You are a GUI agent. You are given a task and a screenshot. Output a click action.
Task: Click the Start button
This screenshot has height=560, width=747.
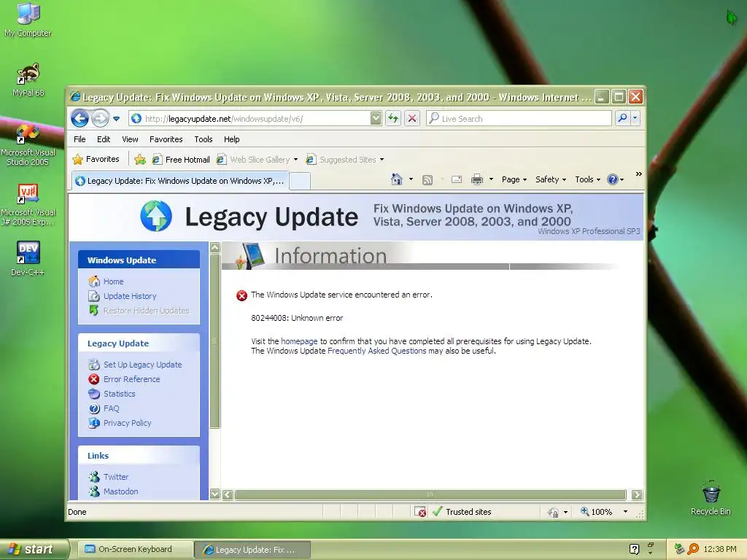coord(34,549)
